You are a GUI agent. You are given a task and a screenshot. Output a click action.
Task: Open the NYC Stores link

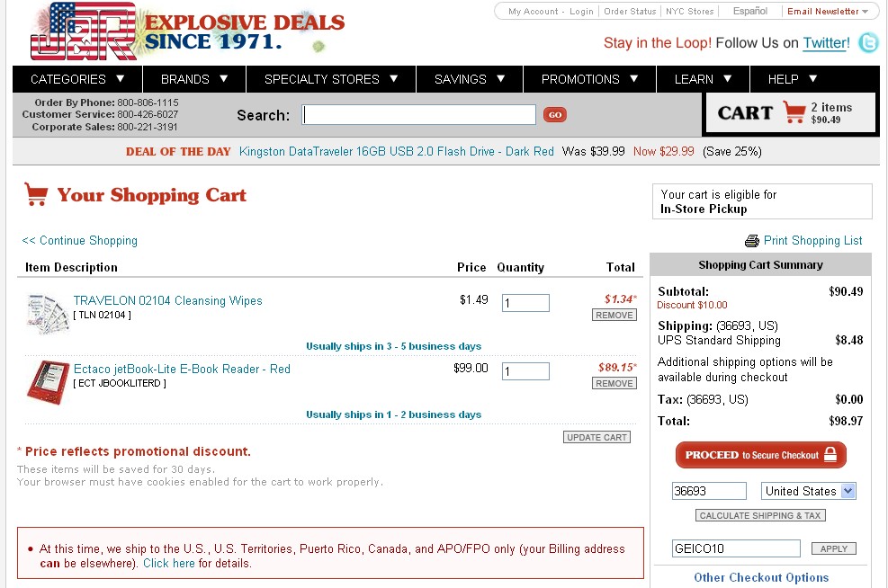689,12
